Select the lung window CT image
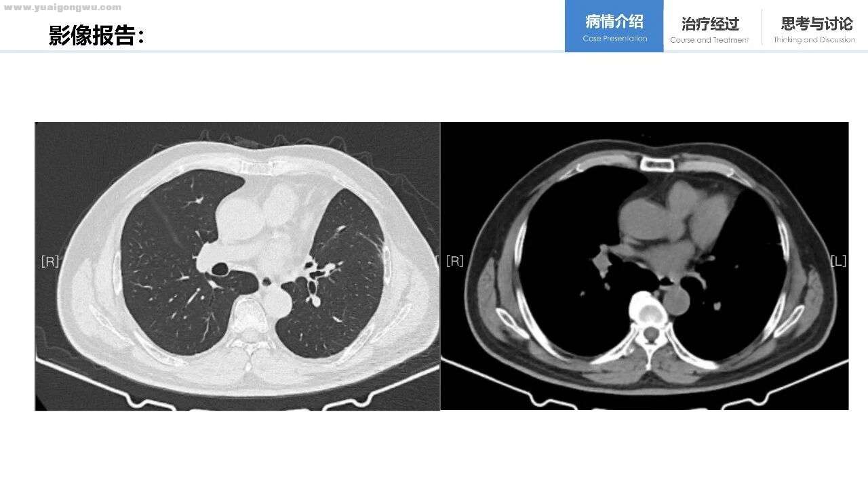The image size is (868, 488). pos(237,266)
